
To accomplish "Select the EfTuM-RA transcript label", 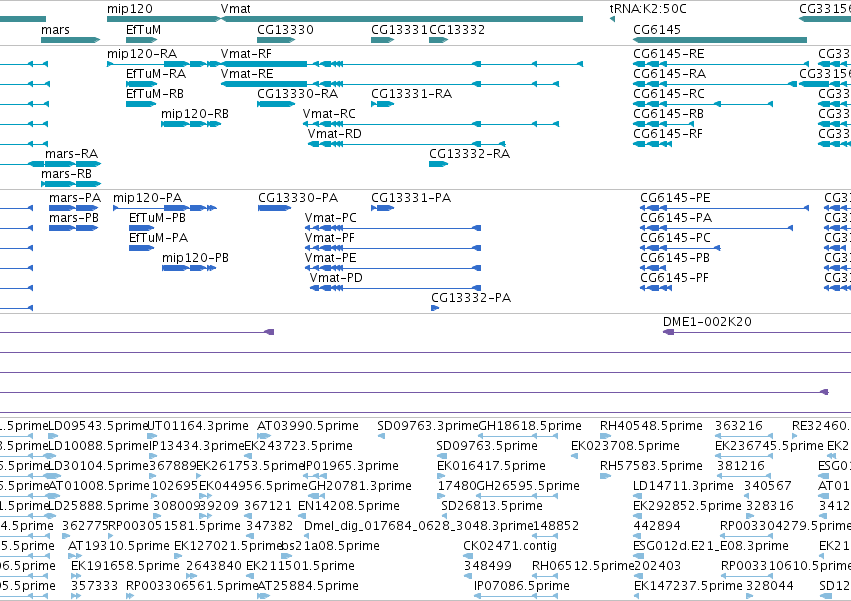I will (156, 73).
